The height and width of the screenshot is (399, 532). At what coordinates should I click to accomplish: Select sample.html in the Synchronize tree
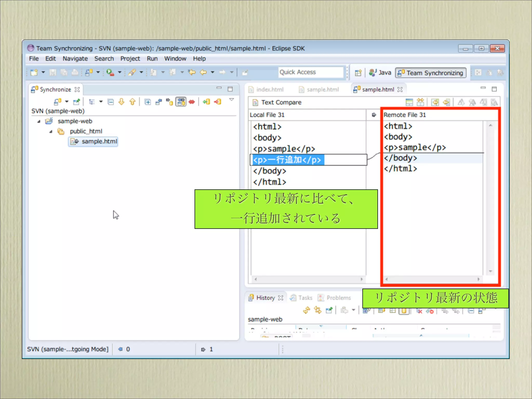coord(99,142)
